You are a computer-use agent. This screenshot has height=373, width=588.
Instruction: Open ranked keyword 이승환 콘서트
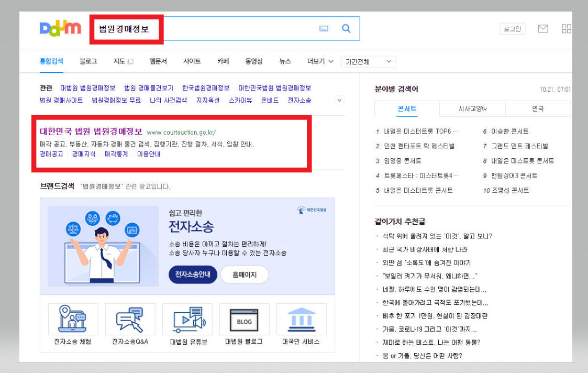click(x=510, y=131)
